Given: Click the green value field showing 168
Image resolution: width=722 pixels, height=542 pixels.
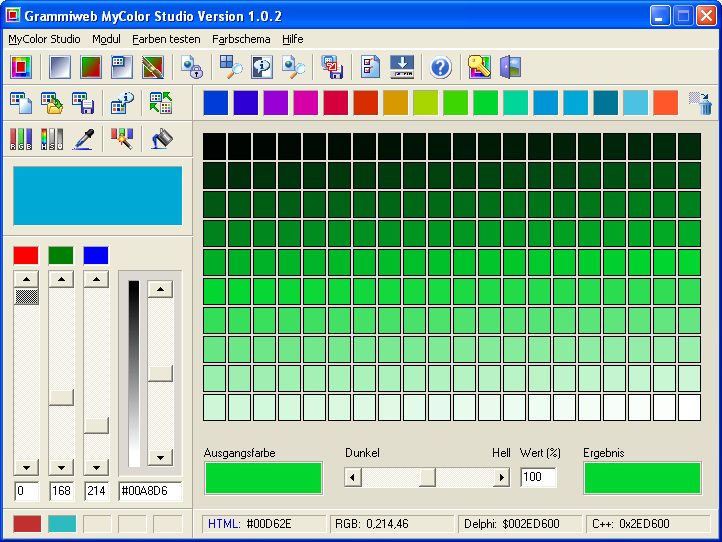Looking at the screenshot, I should coord(61,491).
